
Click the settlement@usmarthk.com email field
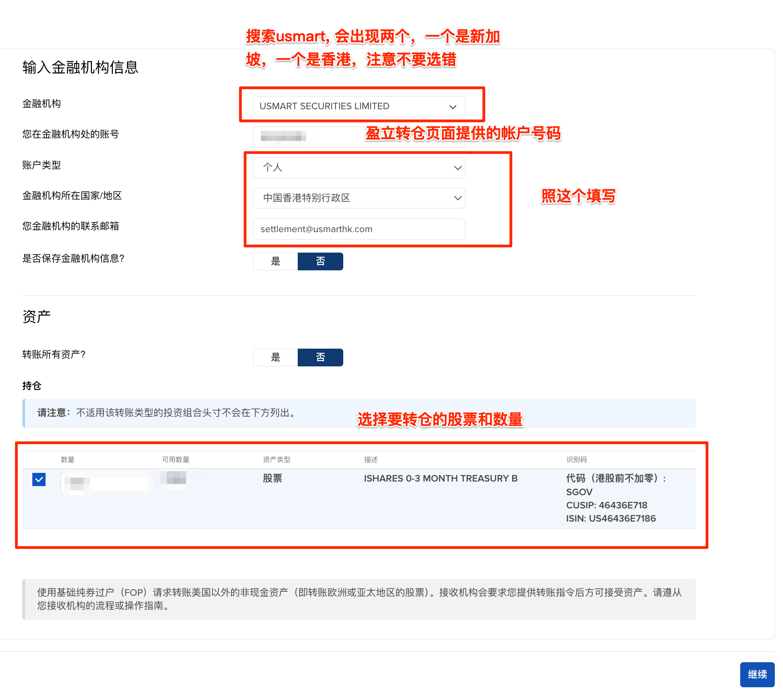[358, 229]
